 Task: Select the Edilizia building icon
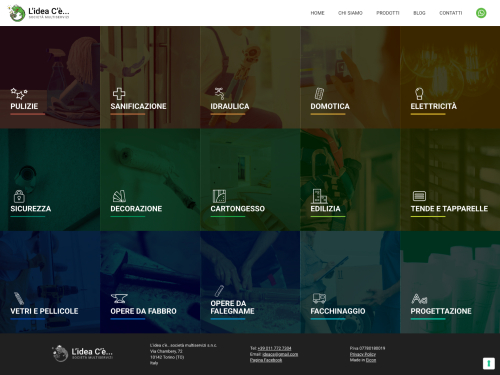pyautogui.click(x=319, y=196)
